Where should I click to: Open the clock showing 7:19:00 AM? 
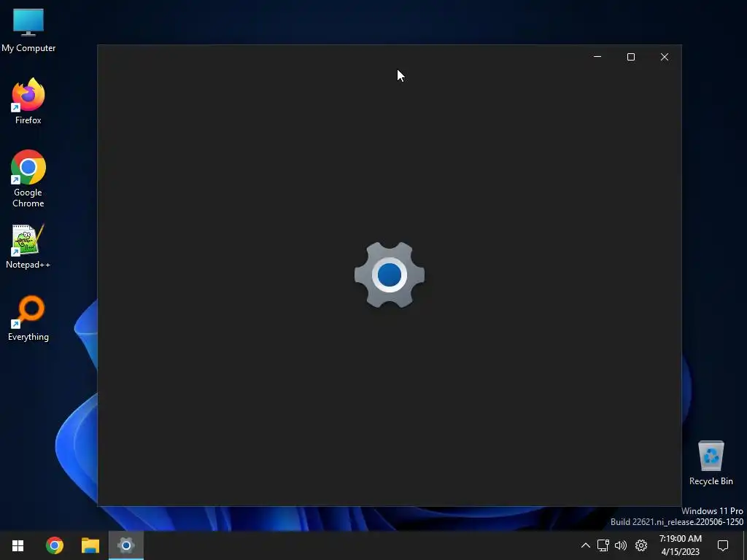pyautogui.click(x=681, y=545)
